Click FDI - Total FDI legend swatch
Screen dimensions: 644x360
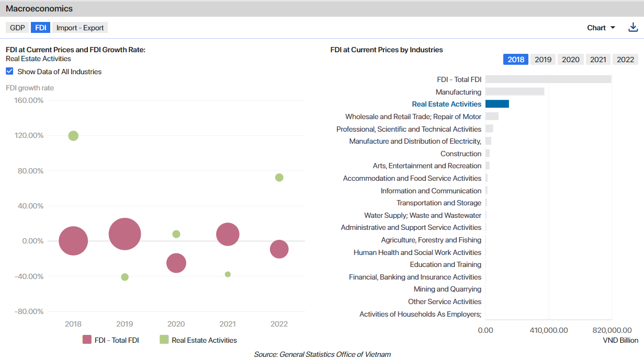pyautogui.click(x=87, y=340)
